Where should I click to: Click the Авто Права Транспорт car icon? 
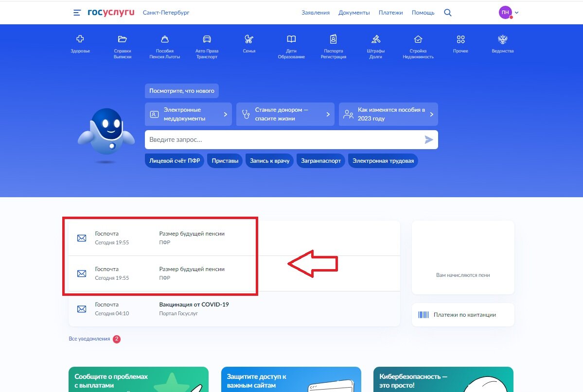point(207,39)
